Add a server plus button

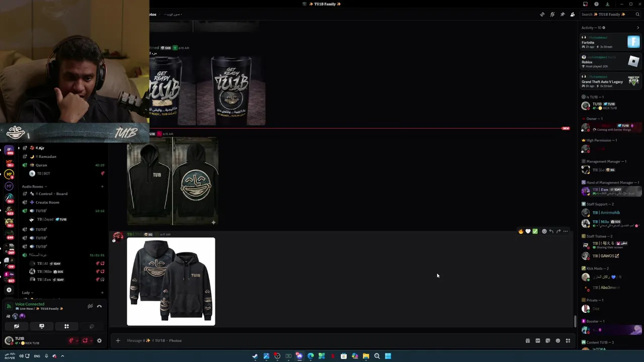[9, 290]
